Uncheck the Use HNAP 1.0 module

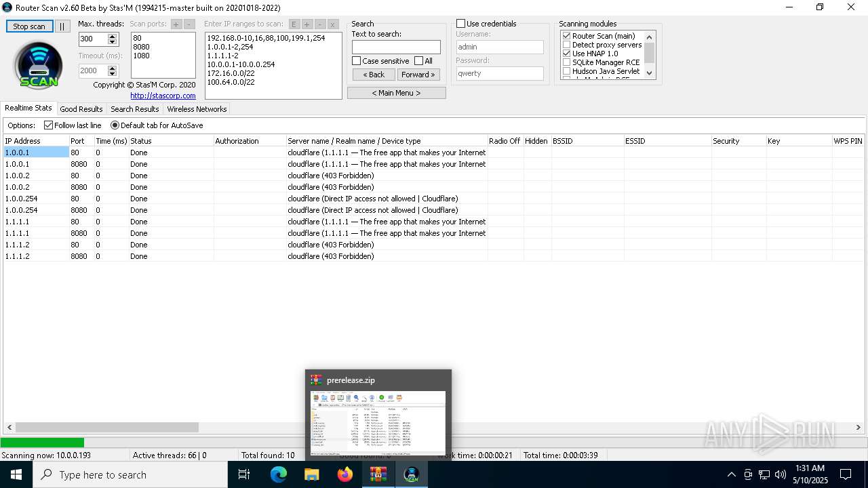point(566,54)
